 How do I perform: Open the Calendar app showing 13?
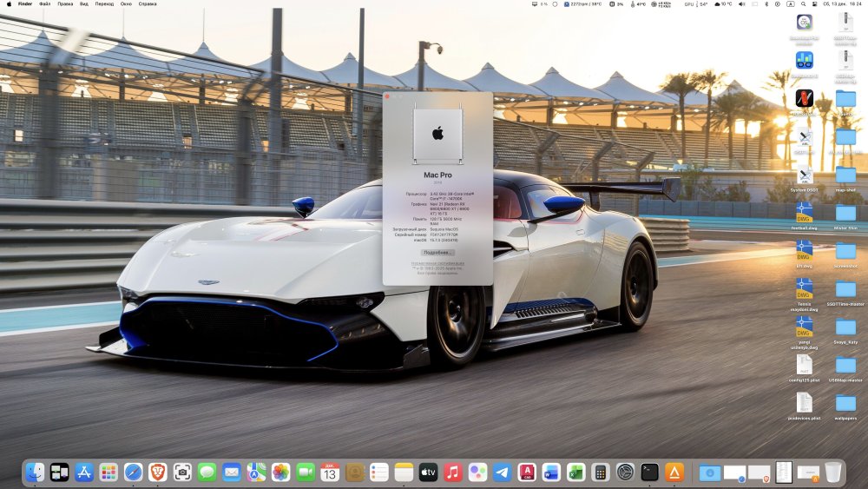(329, 472)
